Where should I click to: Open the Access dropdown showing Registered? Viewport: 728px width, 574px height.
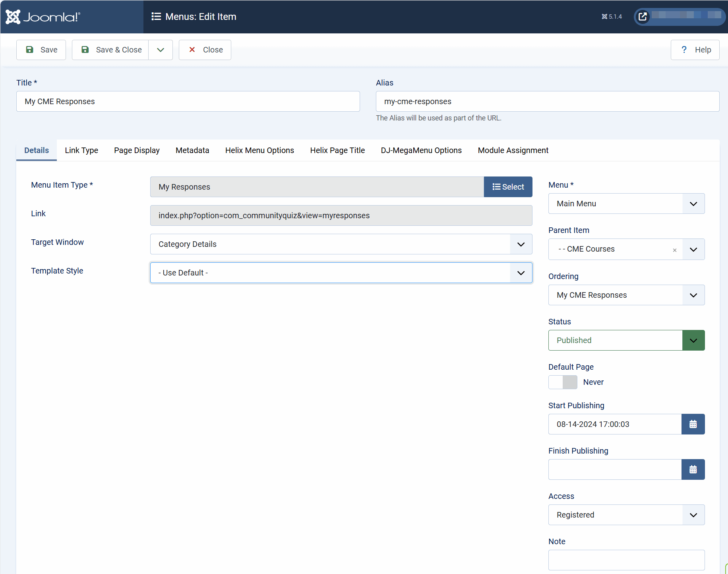(626, 515)
